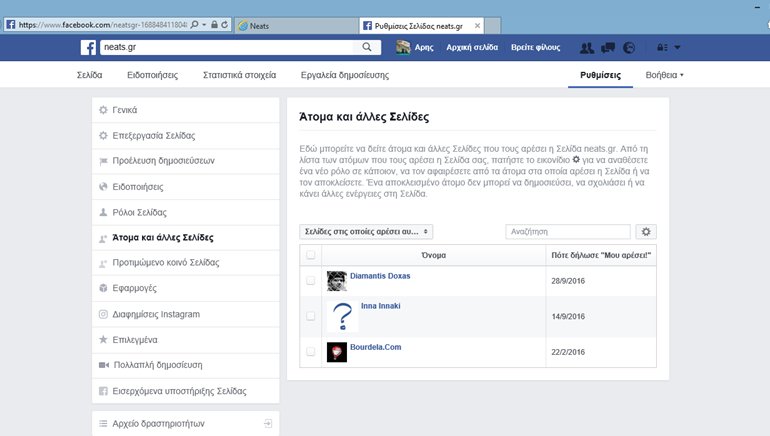The width and height of the screenshot is (770, 436).
Task: Click the Facebook logo icon
Action: pos(88,48)
